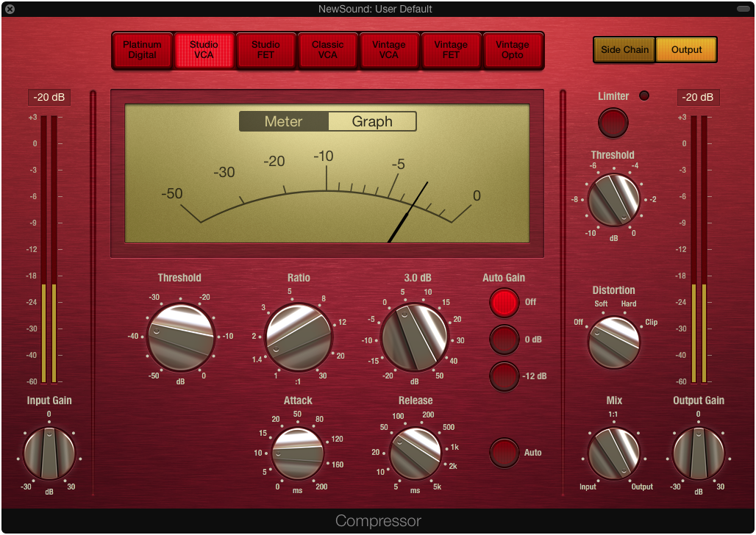Switch display to Meter view

284,122
